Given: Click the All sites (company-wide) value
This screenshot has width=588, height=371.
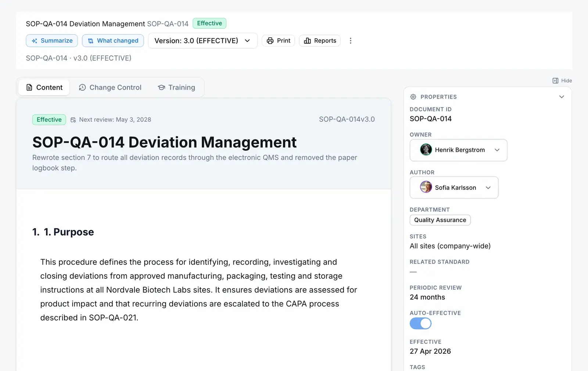Looking at the screenshot, I should click(x=450, y=246).
